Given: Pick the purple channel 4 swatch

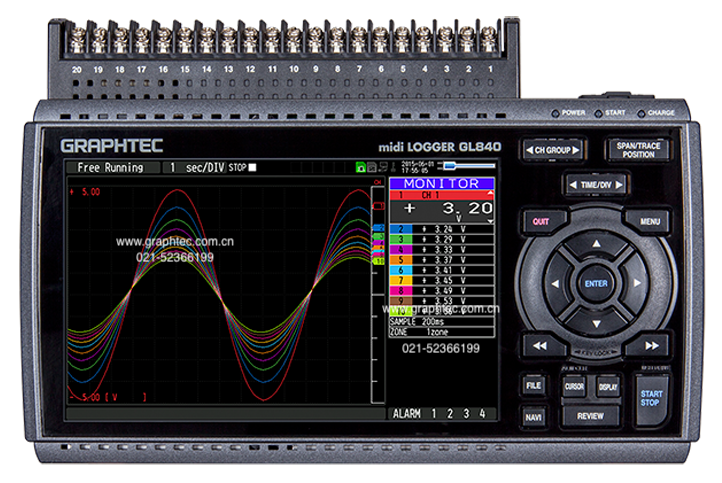Looking at the screenshot, I should pos(401,250).
